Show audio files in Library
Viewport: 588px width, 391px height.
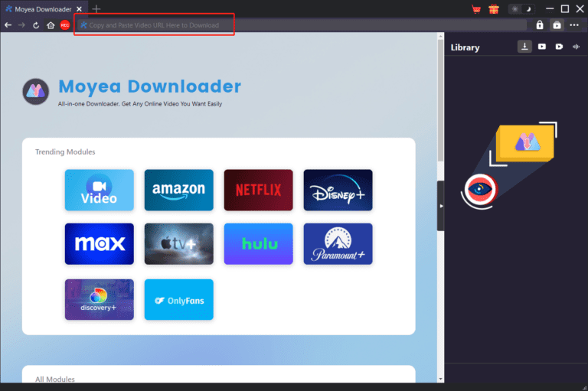click(x=577, y=47)
